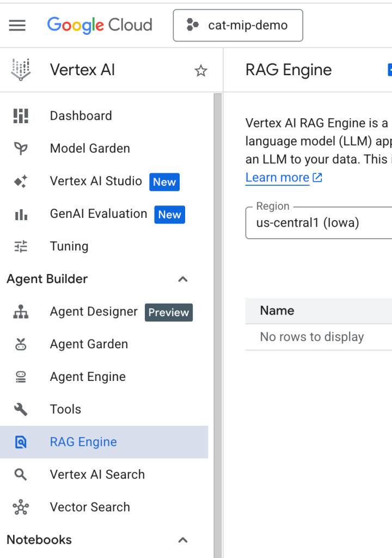Collapse the Agent Builder section

click(183, 279)
